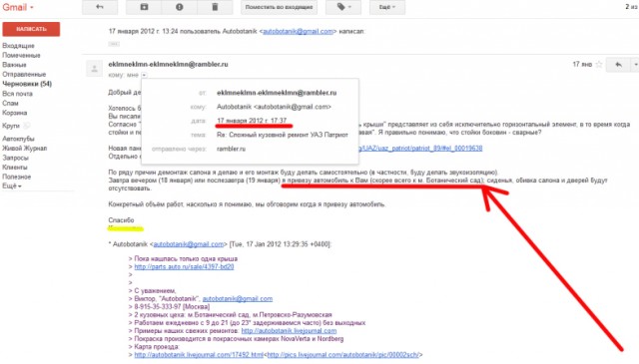This screenshot has width=639, height=364.
Task: Click the sender avatar icon
Action: click(94, 69)
